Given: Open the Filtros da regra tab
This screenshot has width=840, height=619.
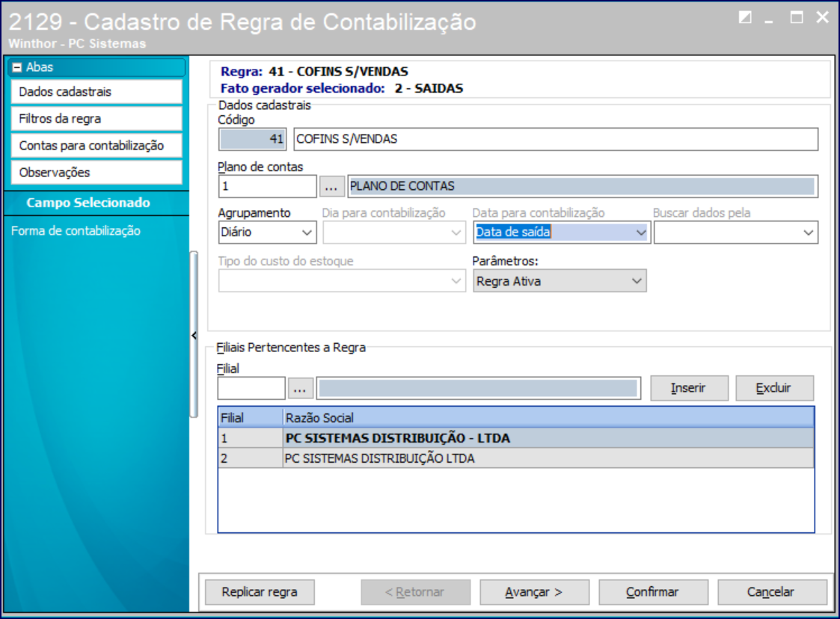Looking at the screenshot, I should click(96, 118).
